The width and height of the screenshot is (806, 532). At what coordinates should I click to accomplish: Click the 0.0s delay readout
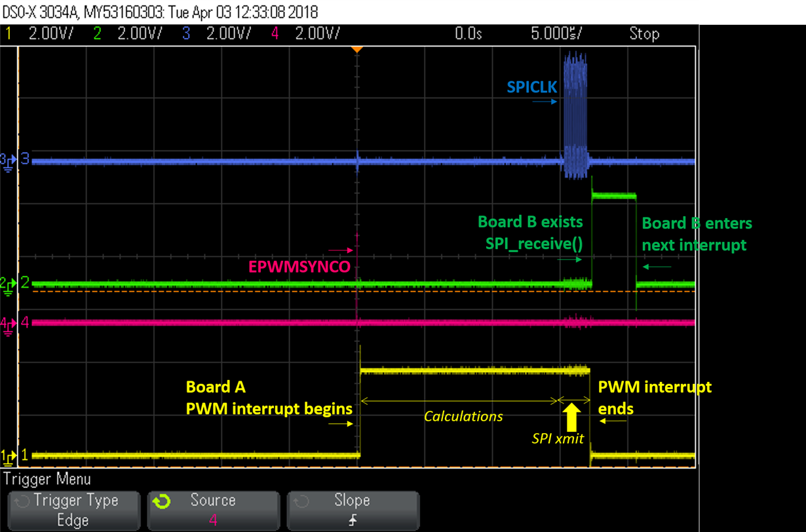coord(469,33)
